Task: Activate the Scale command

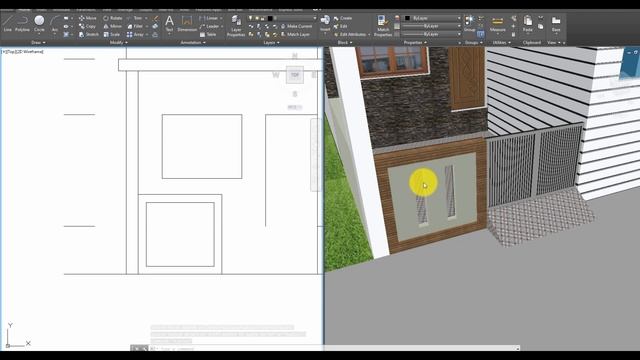Action: (x=111, y=34)
